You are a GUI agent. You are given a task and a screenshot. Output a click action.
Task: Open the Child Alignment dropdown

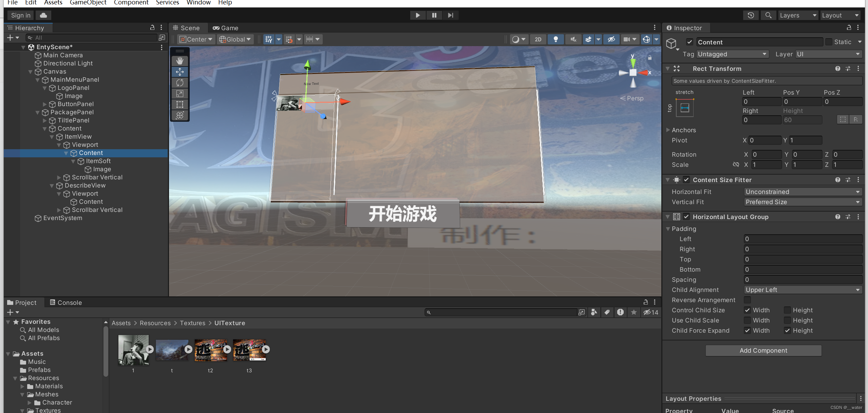pos(803,290)
